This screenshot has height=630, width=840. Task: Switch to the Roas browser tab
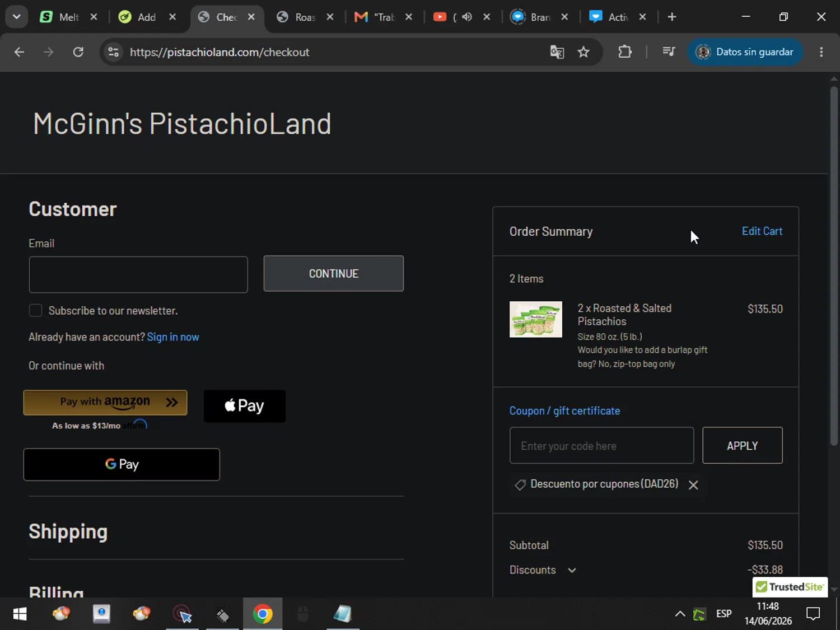tap(305, 17)
